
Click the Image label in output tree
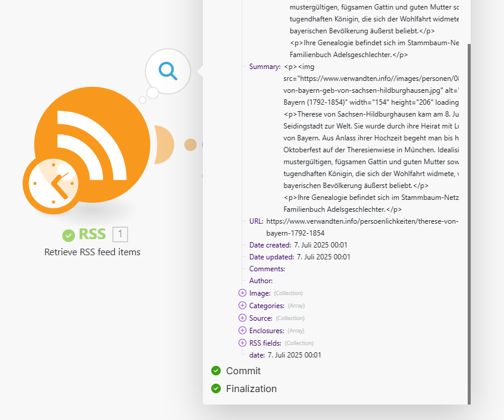[260, 293]
